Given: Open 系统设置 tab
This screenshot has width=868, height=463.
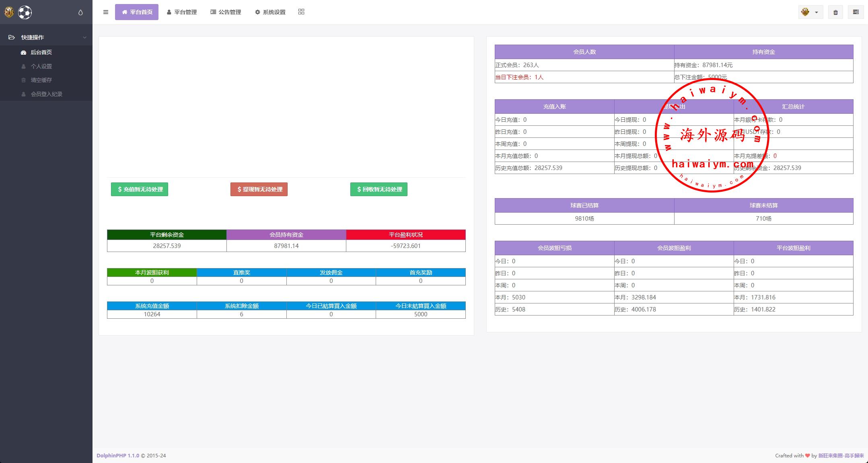Looking at the screenshot, I should [270, 12].
